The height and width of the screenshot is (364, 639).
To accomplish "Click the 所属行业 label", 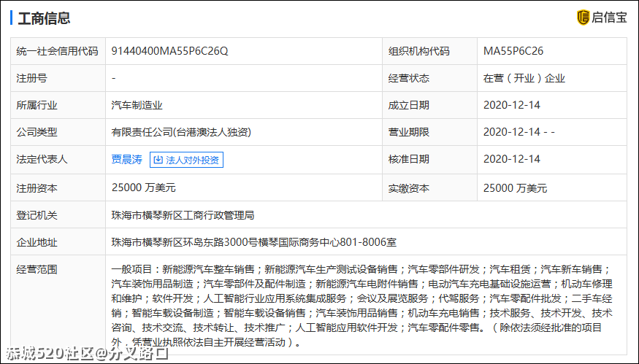I will pos(37,106).
